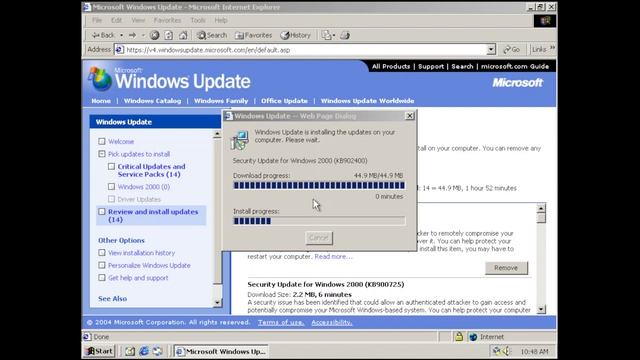640x360 pixels.
Task: Open the Tools menu
Action: pyautogui.click(x=198, y=20)
